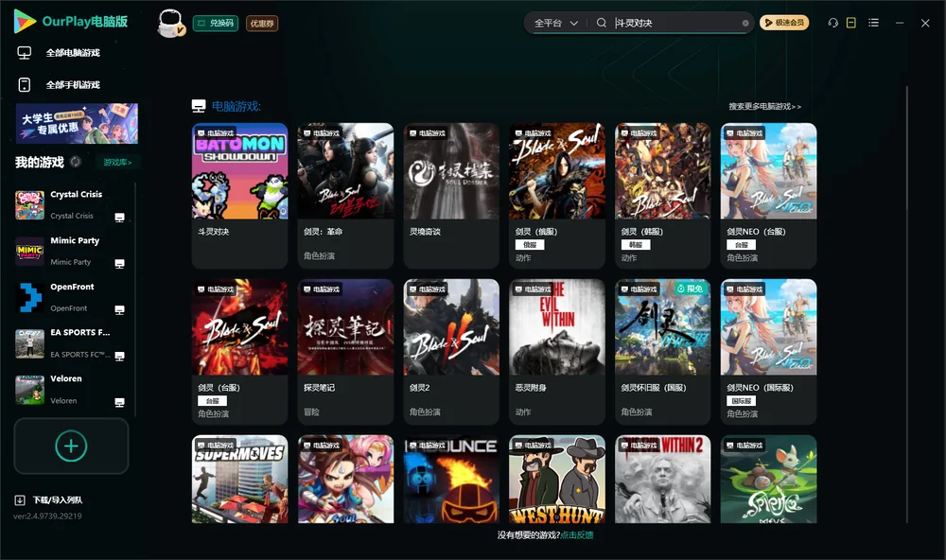Image resolution: width=946 pixels, height=560 pixels.
Task: Open the 剑灵2 game card
Action: [451, 352]
